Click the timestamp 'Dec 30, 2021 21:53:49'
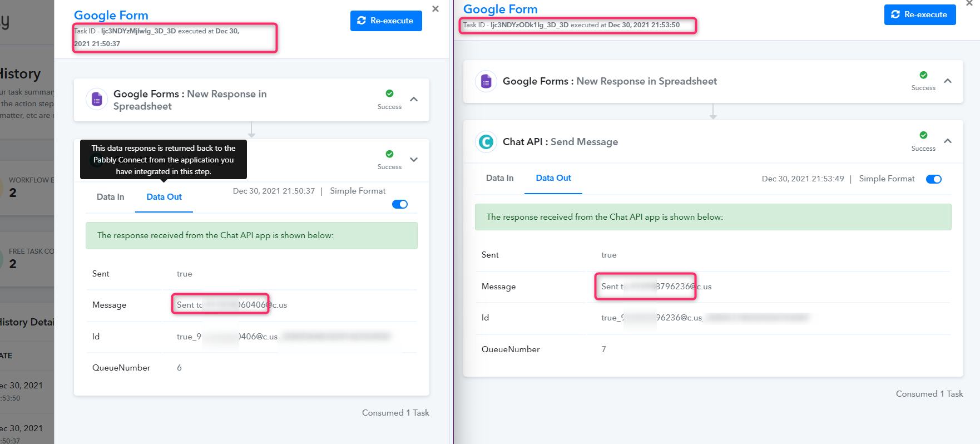980x444 pixels. 803,179
